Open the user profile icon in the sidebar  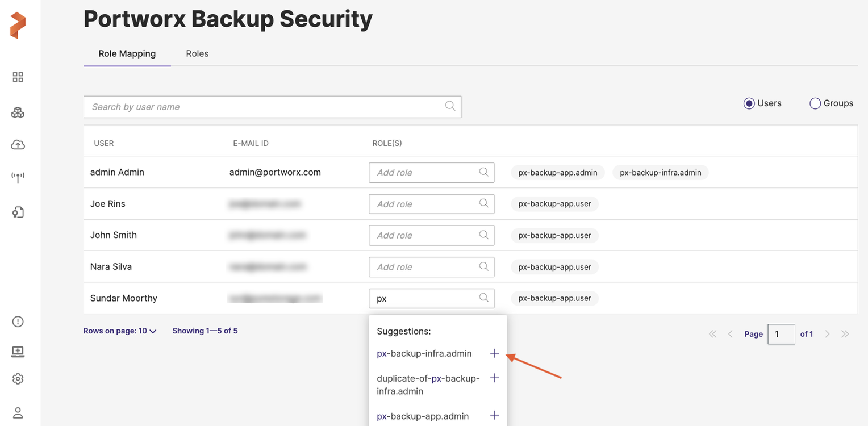pyautogui.click(x=18, y=413)
